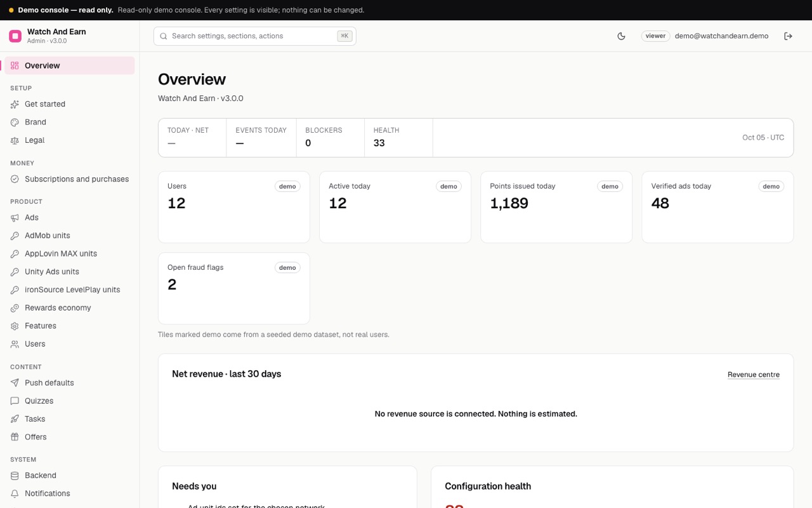The height and width of the screenshot is (508, 812).
Task: Click the BLOCKERS 0 stat
Action: pos(330,137)
